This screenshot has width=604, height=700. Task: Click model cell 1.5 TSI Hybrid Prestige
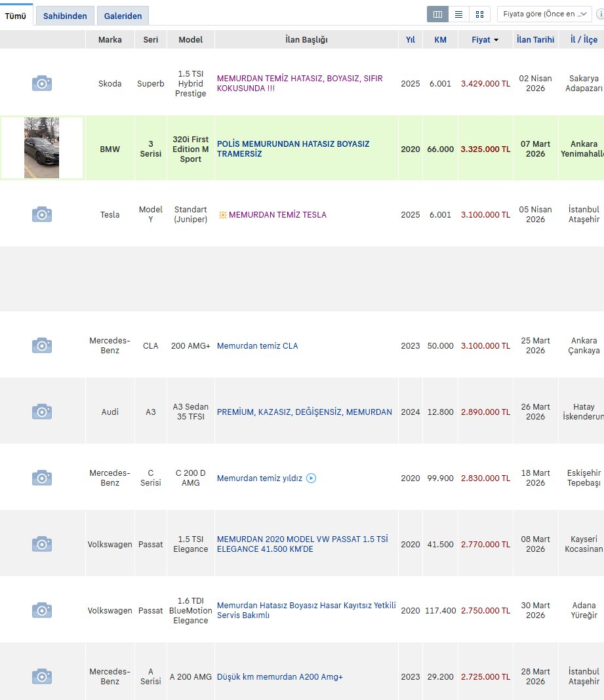click(x=191, y=83)
